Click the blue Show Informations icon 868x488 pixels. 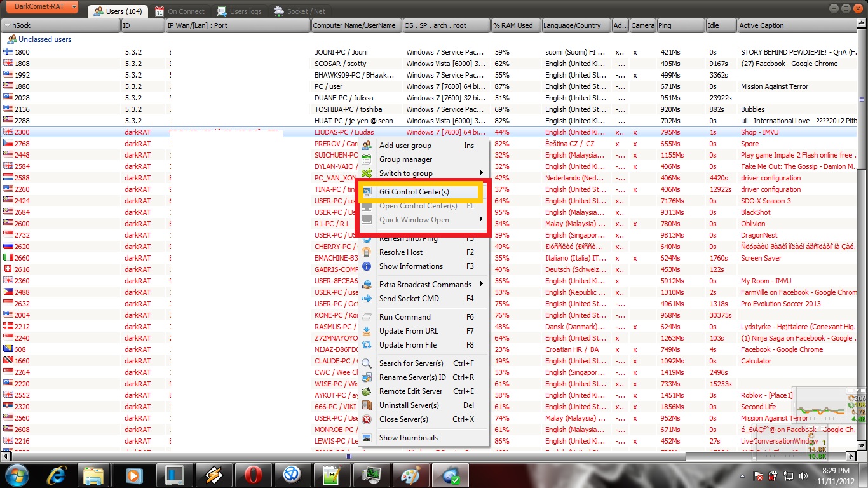point(367,266)
